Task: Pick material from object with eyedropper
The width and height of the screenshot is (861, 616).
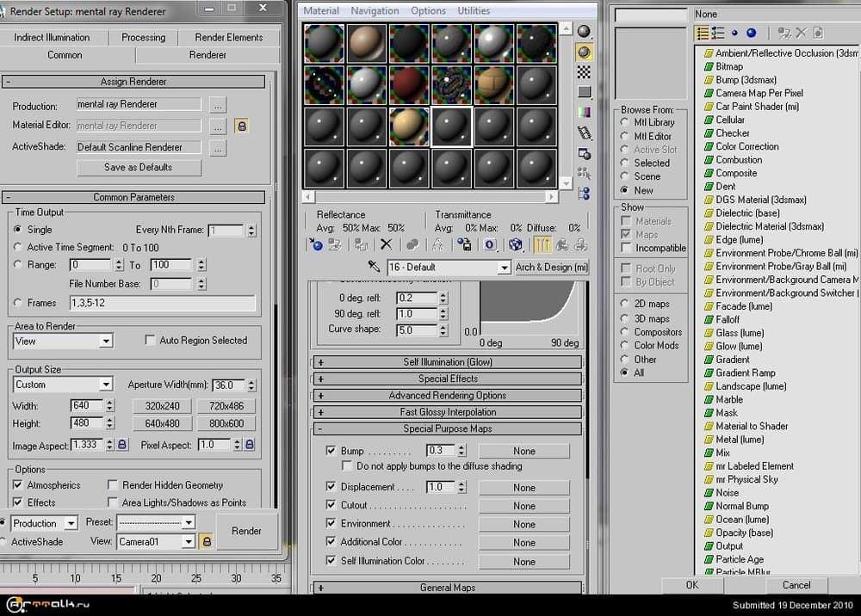Action: [374, 267]
